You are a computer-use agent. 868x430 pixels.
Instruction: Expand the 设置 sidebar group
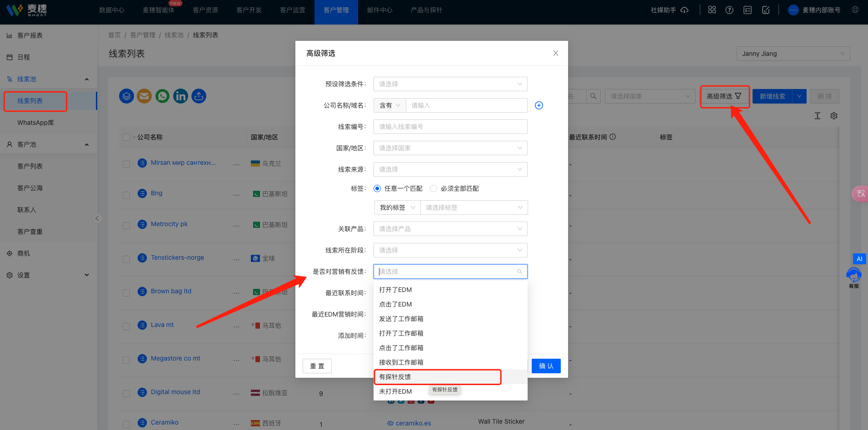87,275
